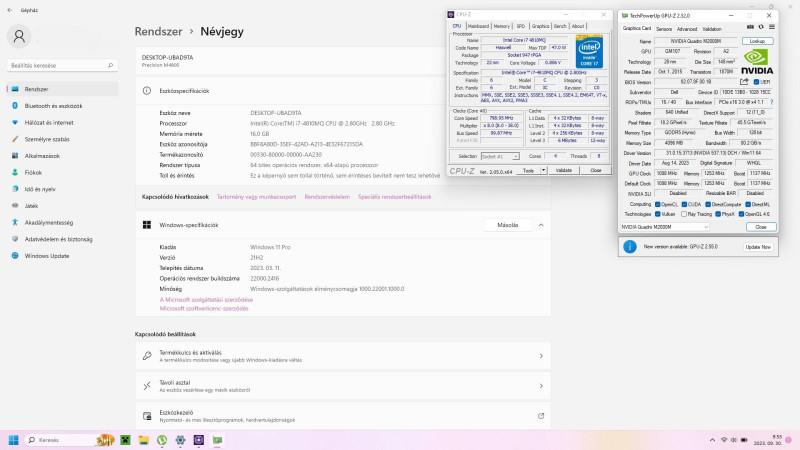The image size is (800, 450).
Task: Click the BIOS export share icon in GPU-Z
Action: tap(744, 82)
